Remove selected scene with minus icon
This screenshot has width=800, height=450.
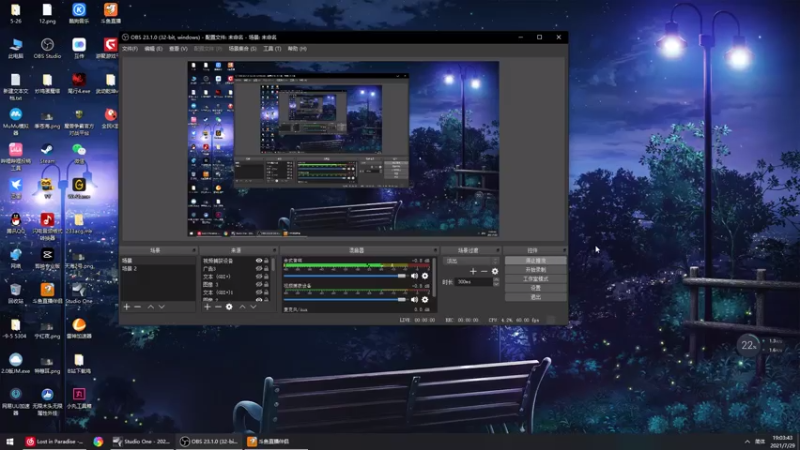pos(137,307)
